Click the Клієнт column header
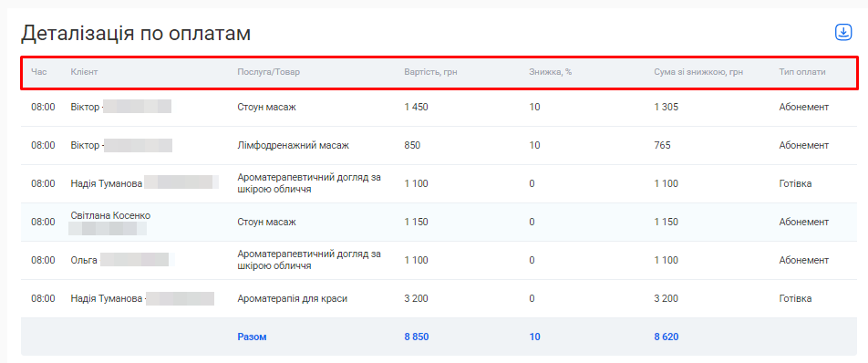This screenshot has width=868, height=363. tap(84, 72)
